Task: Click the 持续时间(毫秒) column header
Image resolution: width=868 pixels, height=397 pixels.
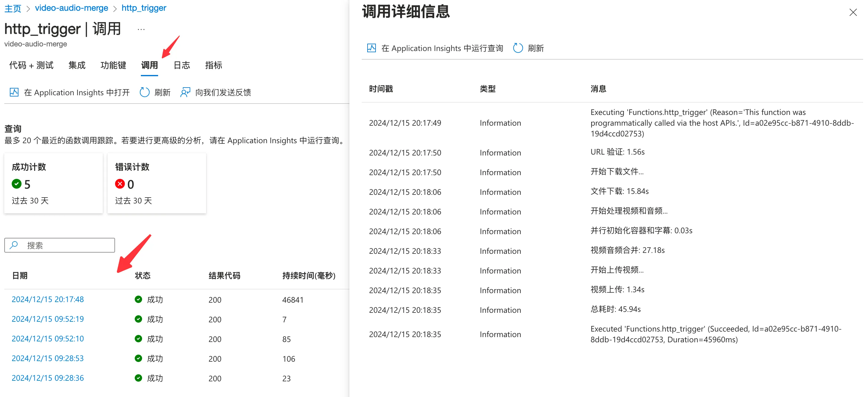Action: point(309,275)
